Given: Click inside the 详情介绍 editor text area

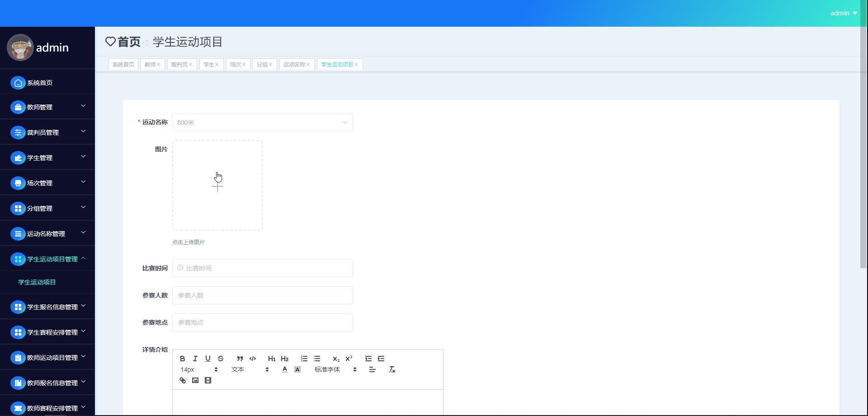Looking at the screenshot, I should [x=307, y=402].
